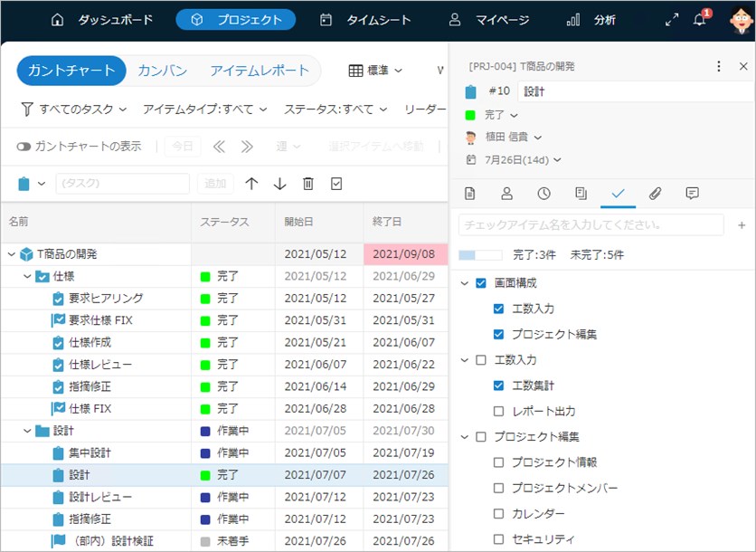
Task: Move task up with the up arrow
Action: pyautogui.click(x=251, y=184)
